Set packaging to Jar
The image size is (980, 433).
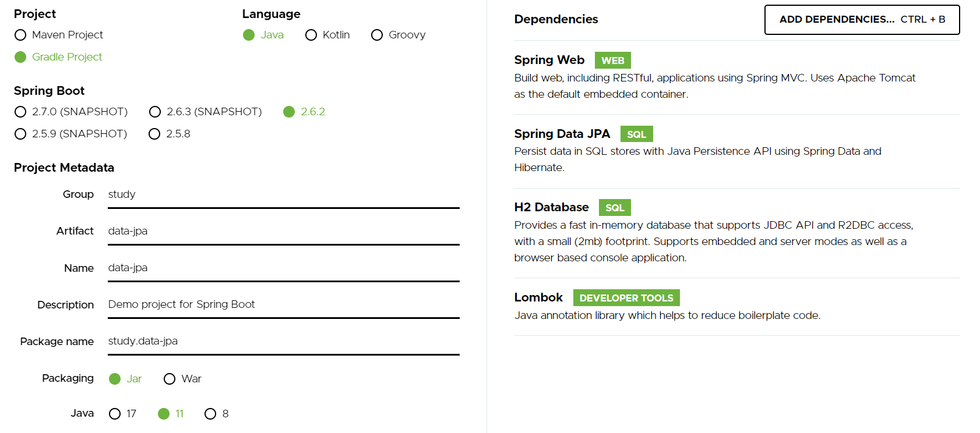click(125, 379)
